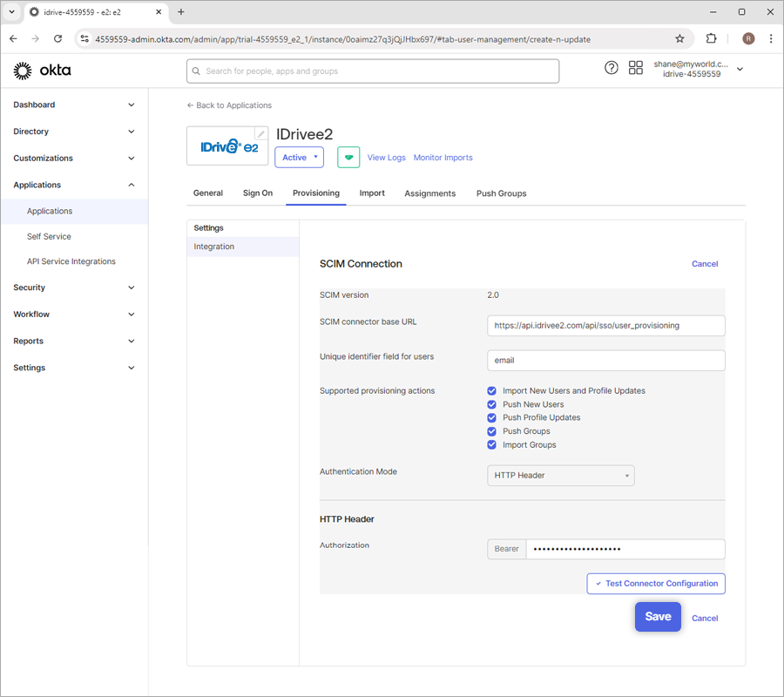Bookmark this page with star icon
The height and width of the screenshot is (697, 784).
tap(679, 39)
